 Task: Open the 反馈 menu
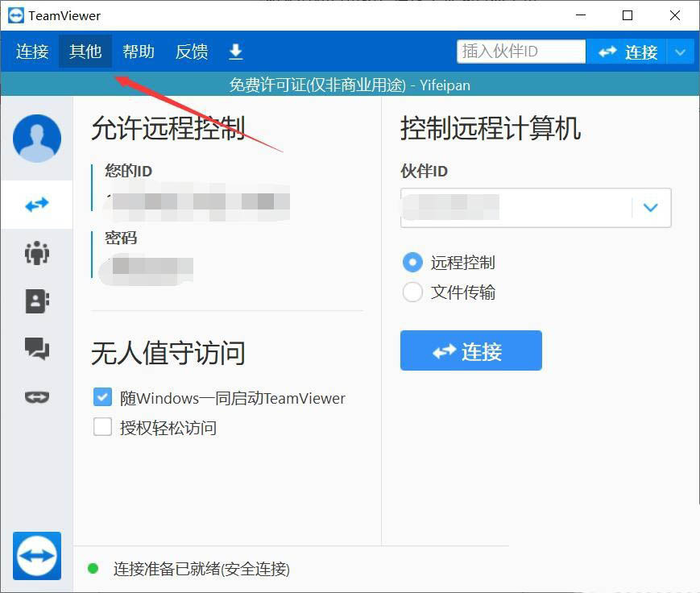[x=192, y=52]
